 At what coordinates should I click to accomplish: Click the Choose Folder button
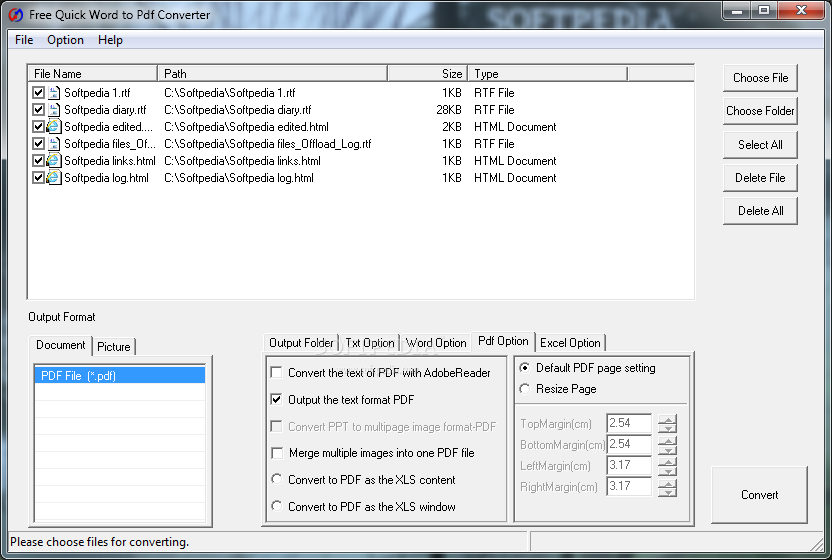point(760,111)
